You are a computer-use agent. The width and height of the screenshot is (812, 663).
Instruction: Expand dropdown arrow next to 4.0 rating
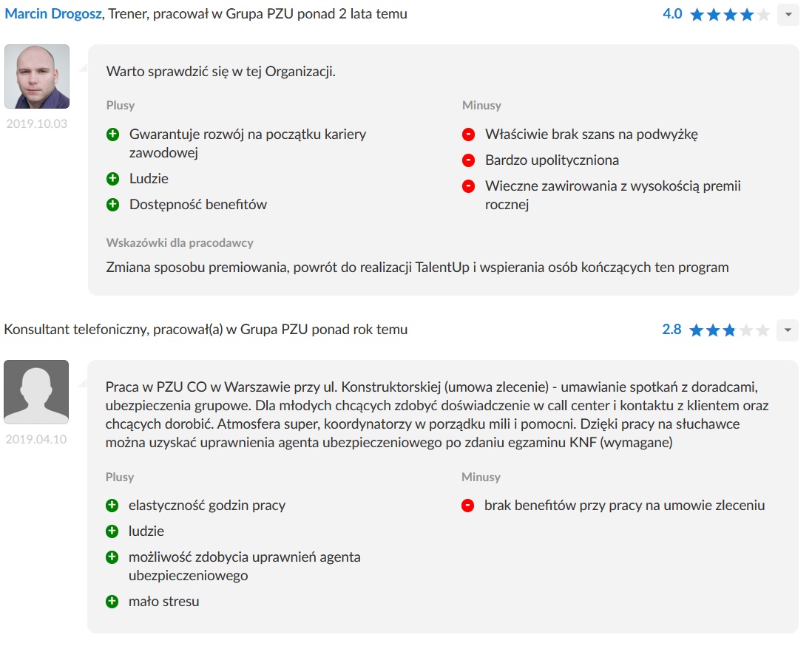point(788,15)
